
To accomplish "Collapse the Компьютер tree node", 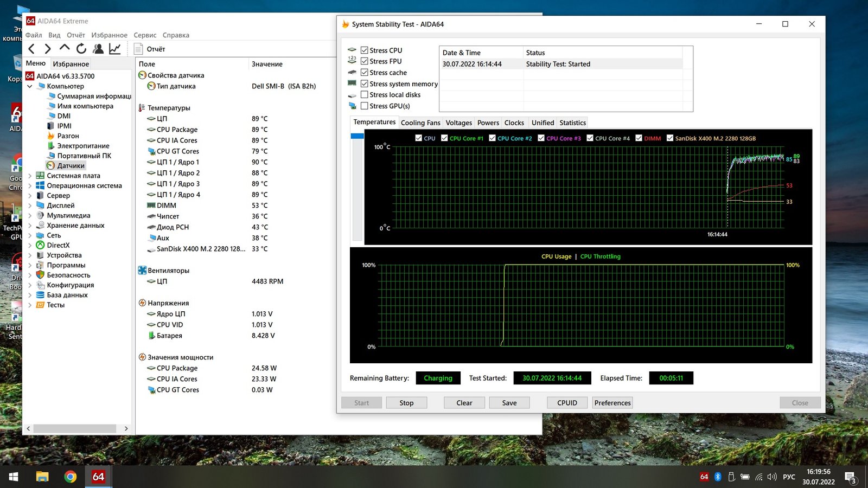I will point(29,86).
